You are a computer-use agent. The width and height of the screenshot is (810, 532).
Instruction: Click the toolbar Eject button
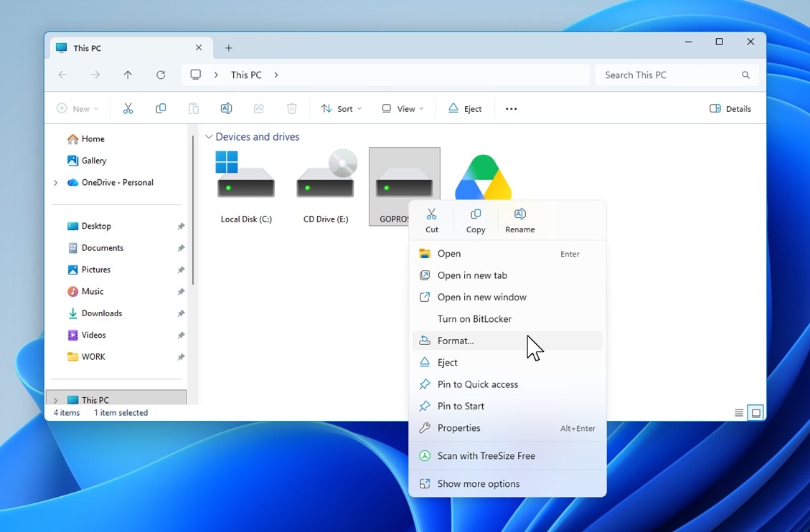(x=465, y=108)
